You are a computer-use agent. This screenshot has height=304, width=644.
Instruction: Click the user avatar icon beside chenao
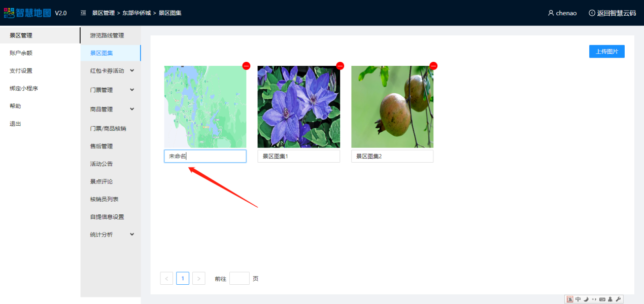point(551,13)
